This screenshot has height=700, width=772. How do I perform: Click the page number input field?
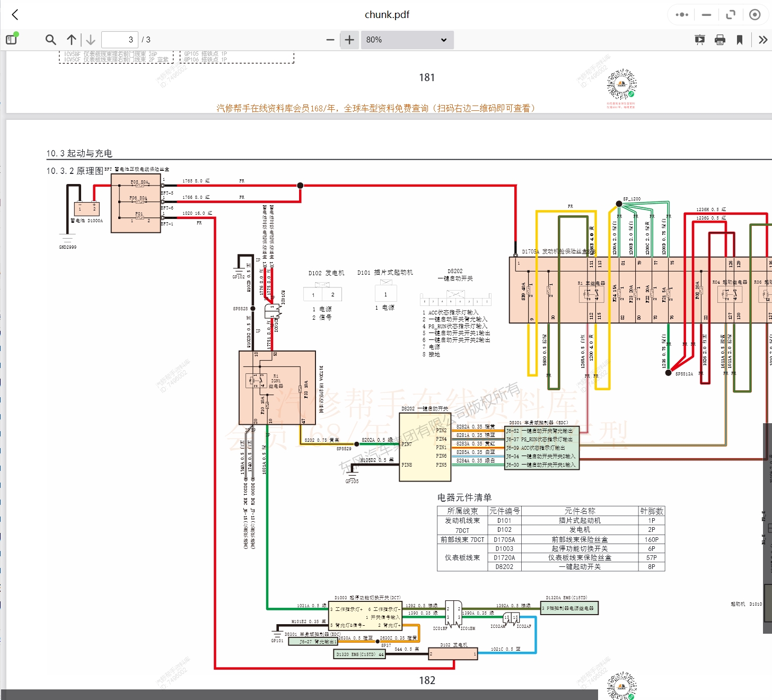click(119, 40)
